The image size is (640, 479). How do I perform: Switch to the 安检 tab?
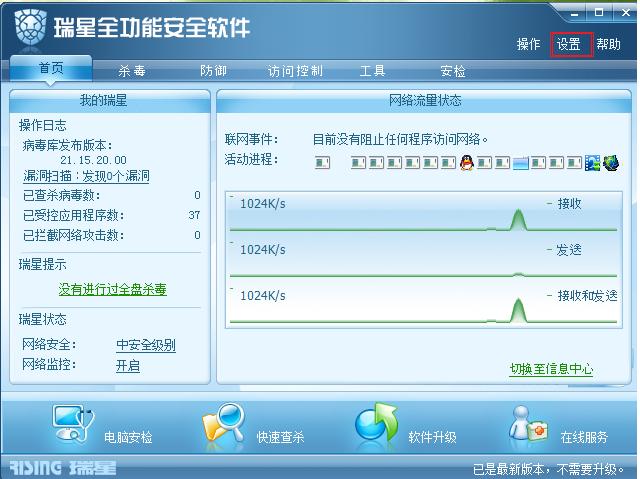pos(453,71)
